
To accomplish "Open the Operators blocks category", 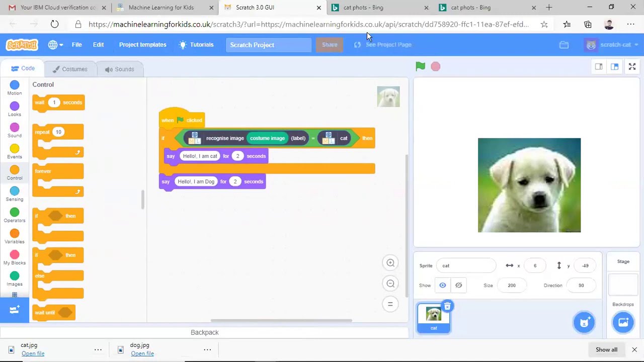I will (15, 215).
